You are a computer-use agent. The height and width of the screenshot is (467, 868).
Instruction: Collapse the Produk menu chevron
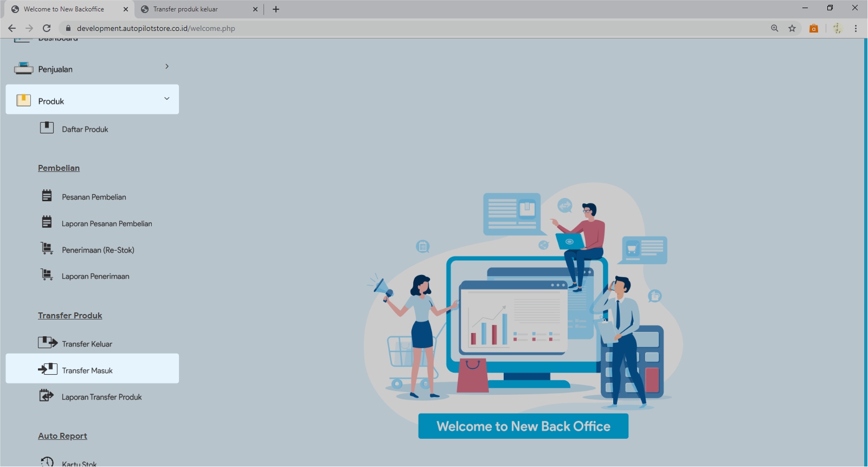[167, 99]
